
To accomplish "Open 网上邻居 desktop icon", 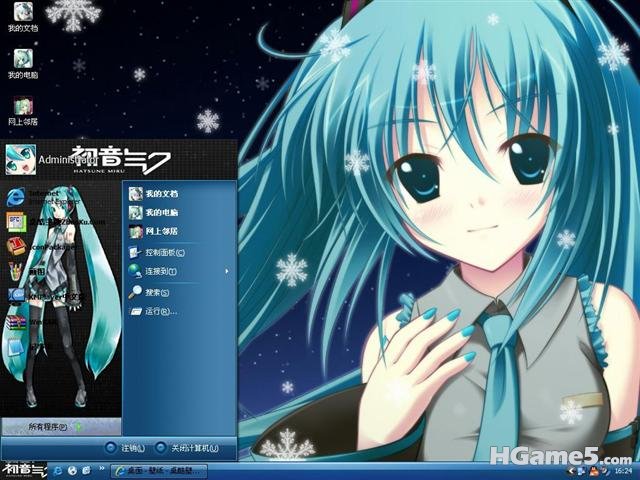I will [23, 111].
